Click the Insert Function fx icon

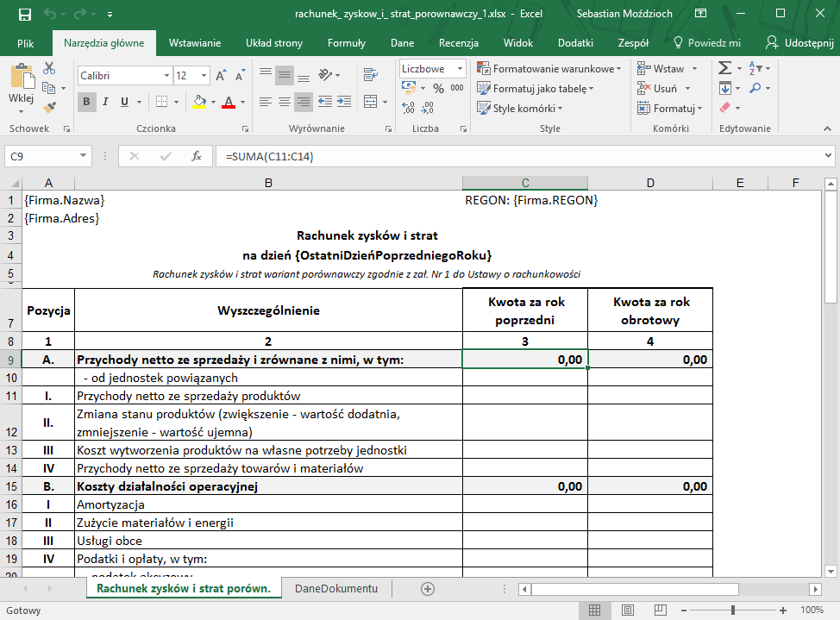[x=197, y=156]
